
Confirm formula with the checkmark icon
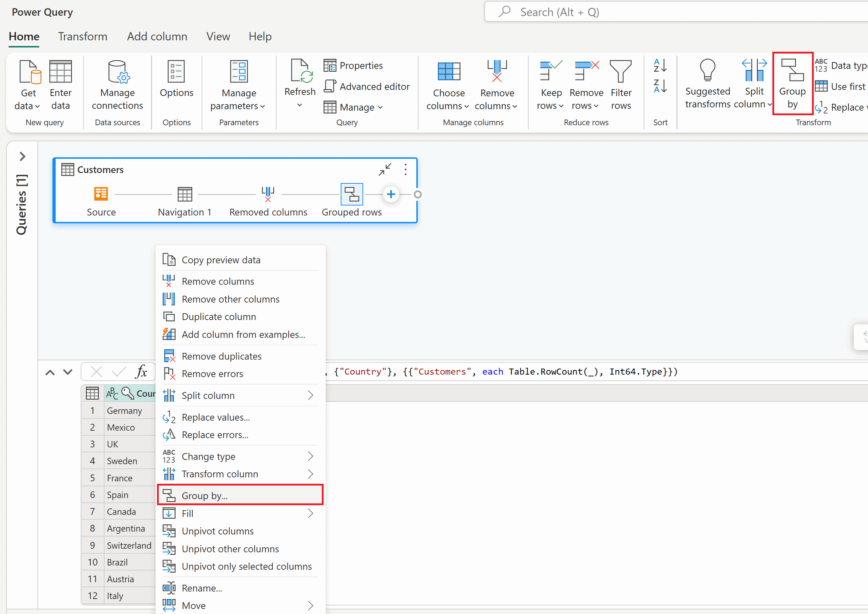point(119,372)
